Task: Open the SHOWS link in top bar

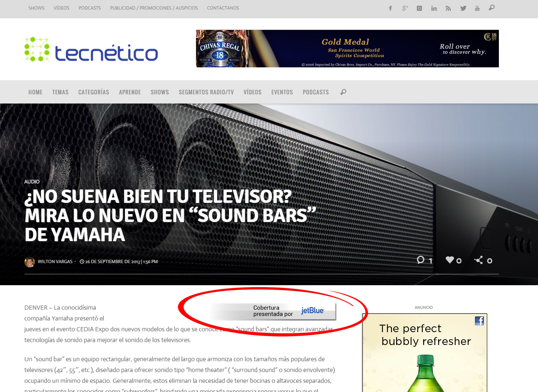Action: (x=36, y=8)
